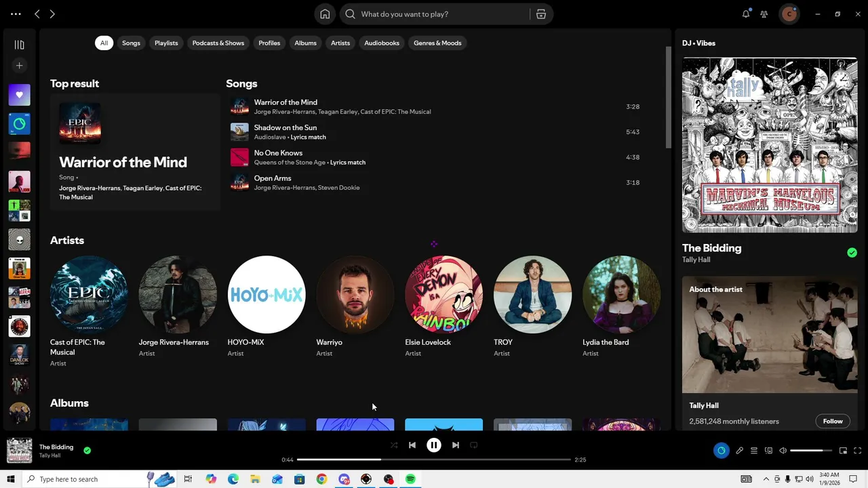Open Windows Start menu
The width and height of the screenshot is (868, 488).
[x=11, y=479]
